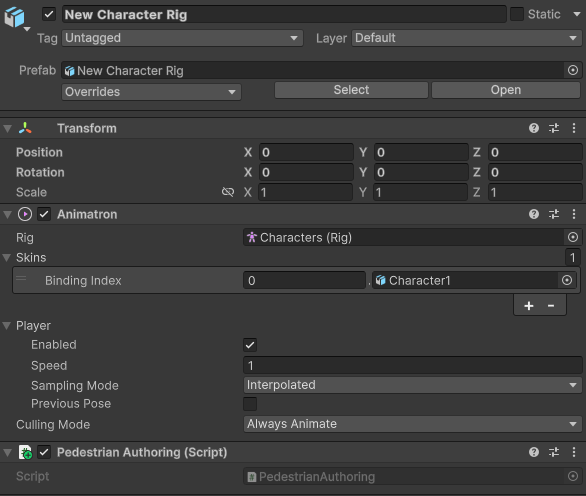Disable the Pedestrian Authoring component checkbox

[x=44, y=452]
